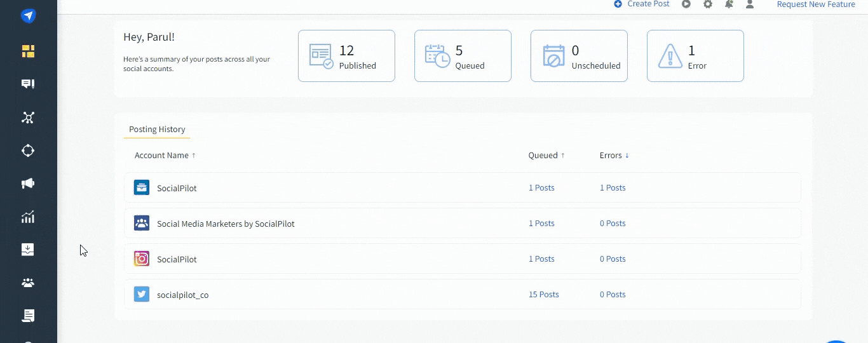The image size is (868, 343).
Task: Open the Request New Feature link
Action: [x=816, y=5]
